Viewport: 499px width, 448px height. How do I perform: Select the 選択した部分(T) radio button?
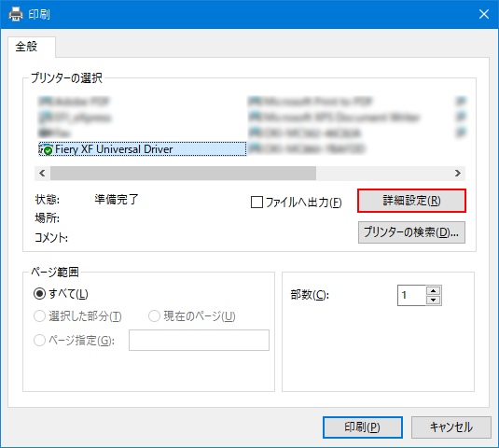39,316
